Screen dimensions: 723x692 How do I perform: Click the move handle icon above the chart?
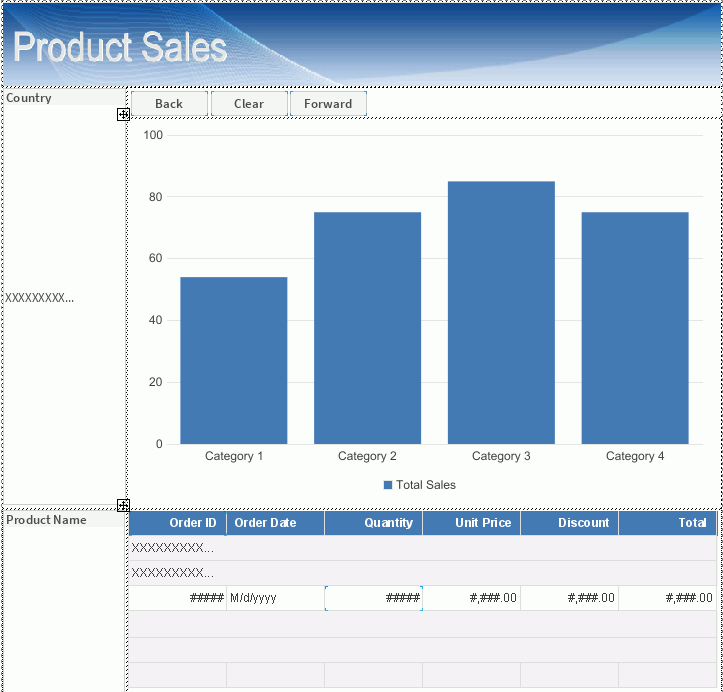pyautogui.click(x=123, y=115)
